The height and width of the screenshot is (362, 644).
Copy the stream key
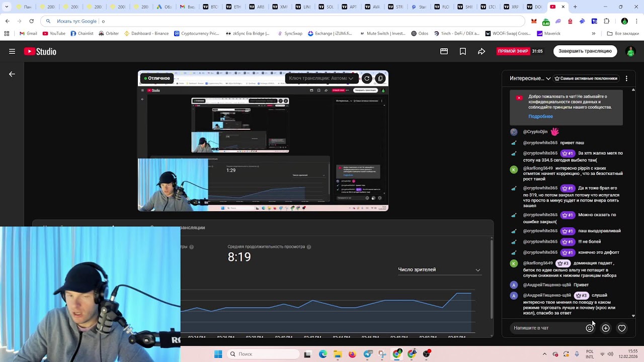pos(380,78)
